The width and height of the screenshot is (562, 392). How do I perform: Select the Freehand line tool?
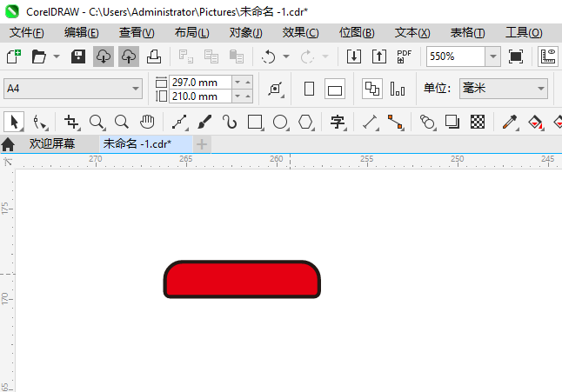(x=179, y=122)
